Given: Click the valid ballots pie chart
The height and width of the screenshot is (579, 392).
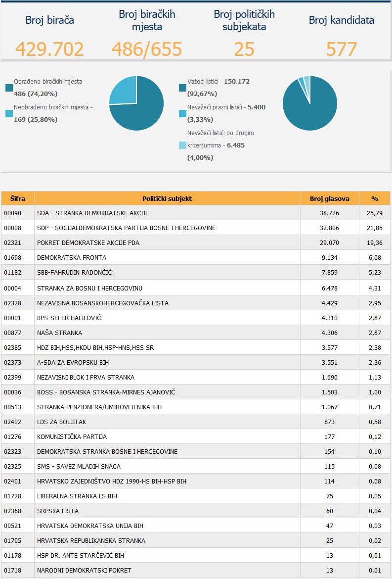Looking at the screenshot, I should point(310,103).
